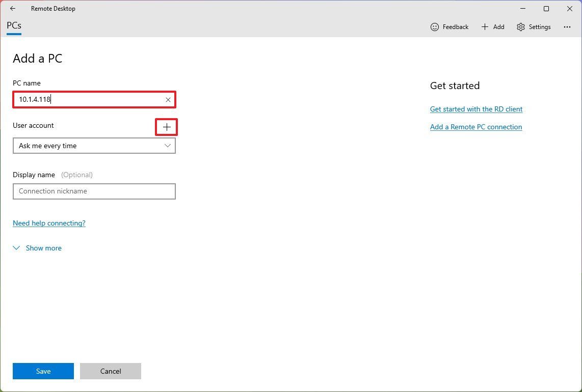Screen dimensions: 582x392
Task: Expand the Show more section
Action: (37, 248)
